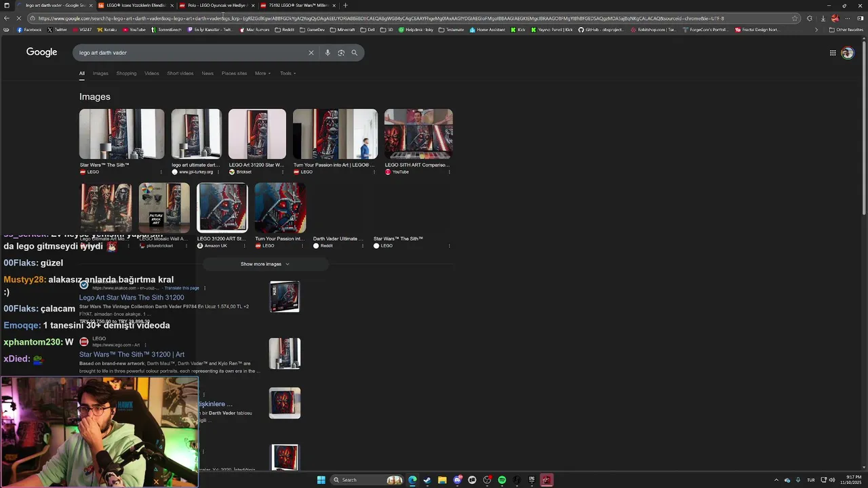Open the LEGO Mosaic Wall Art thumbnail
This screenshot has width=868, height=488.
[164, 208]
